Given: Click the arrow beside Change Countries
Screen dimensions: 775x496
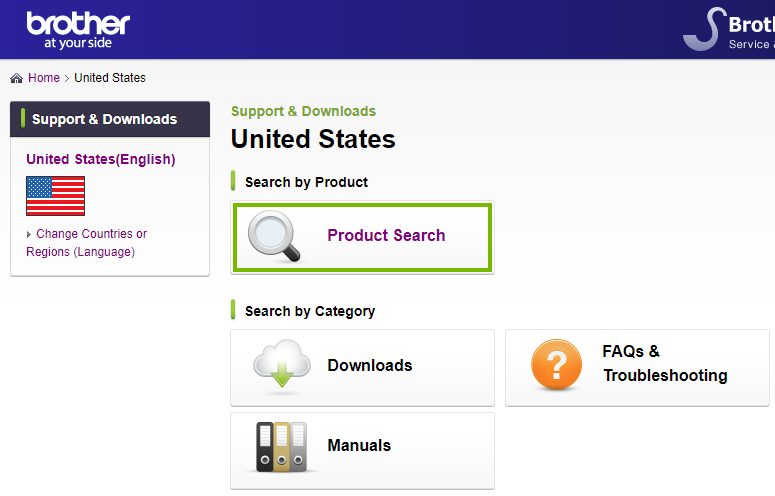Looking at the screenshot, I should tap(29, 234).
